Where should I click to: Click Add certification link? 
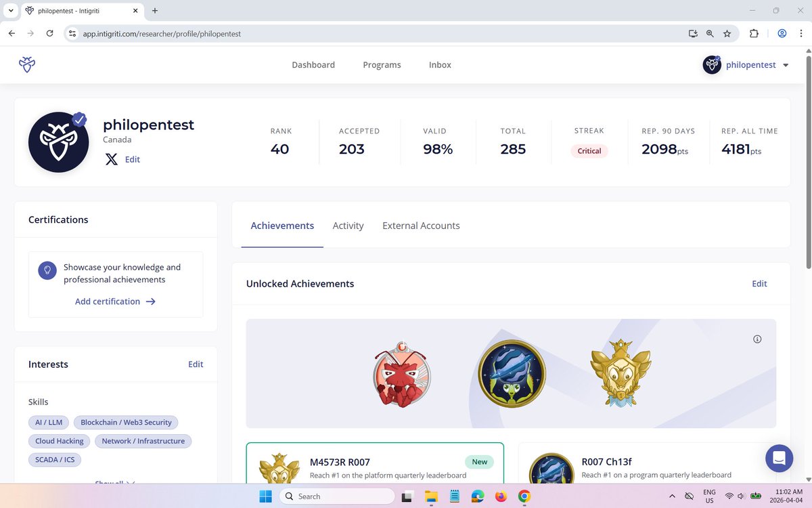[x=115, y=301]
